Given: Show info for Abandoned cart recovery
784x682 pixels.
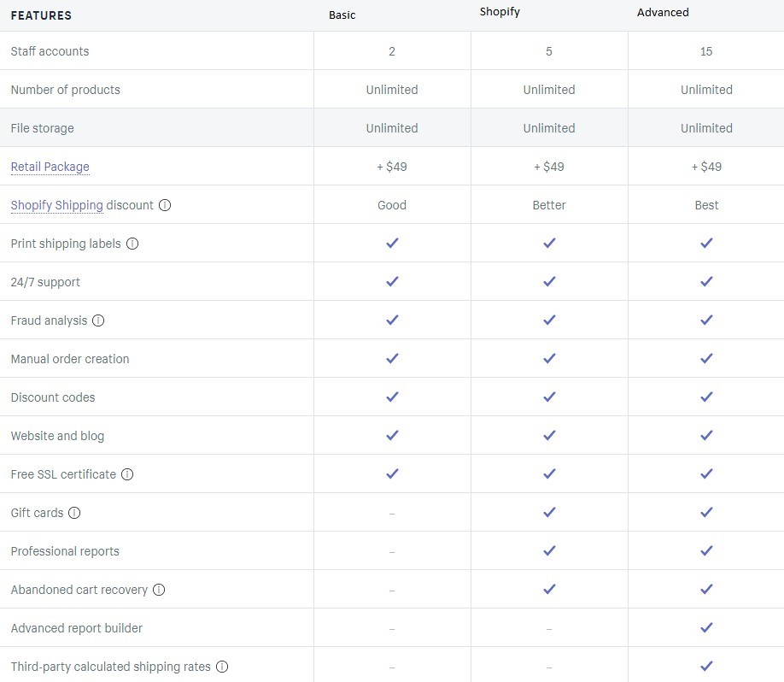Looking at the screenshot, I should coord(159,590).
